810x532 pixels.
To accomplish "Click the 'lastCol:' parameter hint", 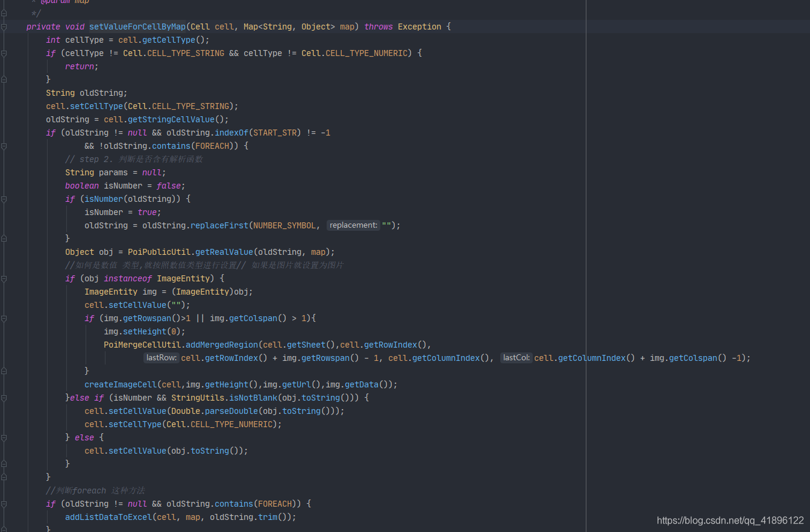I will (516, 358).
